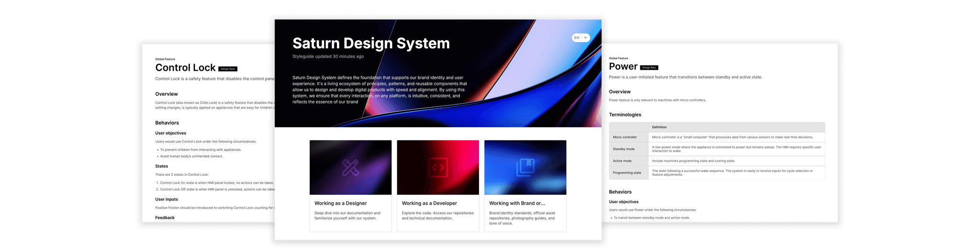The image size is (980, 250).
Task: Click the Control Lock page title
Action: coord(186,68)
